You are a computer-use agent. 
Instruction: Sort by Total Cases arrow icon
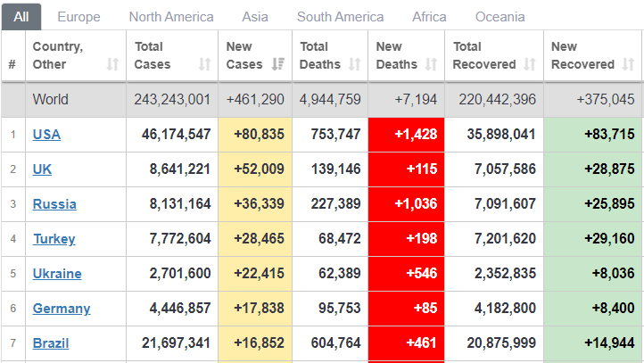click(x=204, y=64)
